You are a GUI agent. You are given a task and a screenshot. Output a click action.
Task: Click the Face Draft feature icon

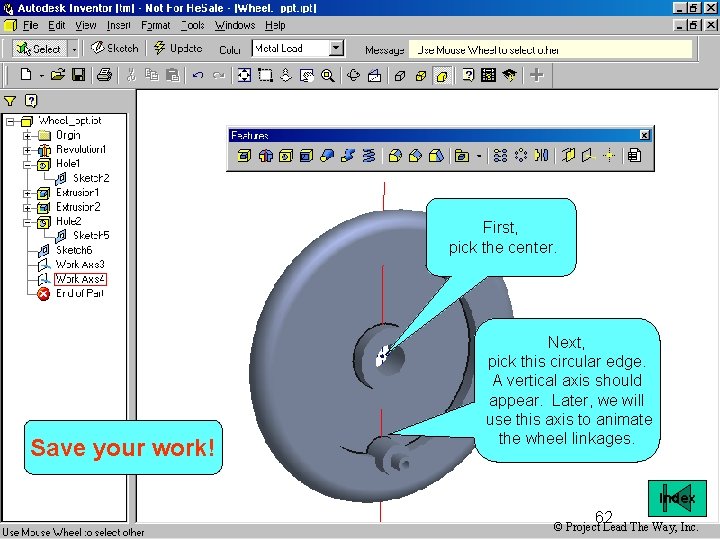(436, 156)
